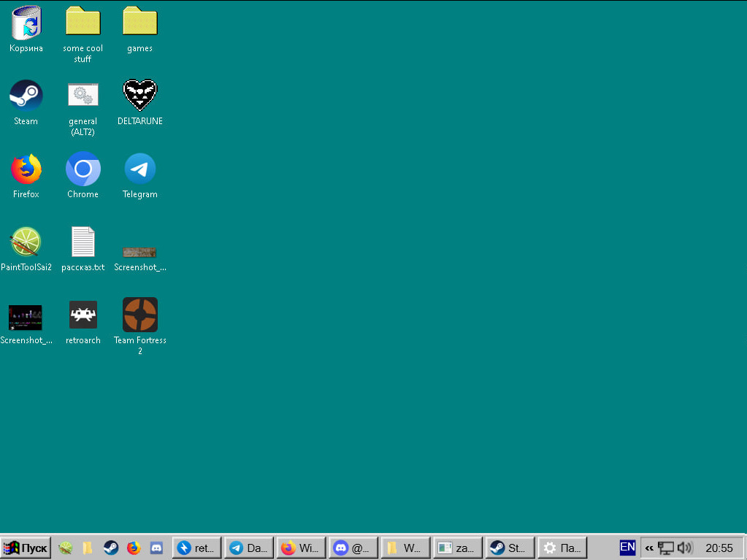Select the general (ALT2) shortcut icon

coord(83,96)
